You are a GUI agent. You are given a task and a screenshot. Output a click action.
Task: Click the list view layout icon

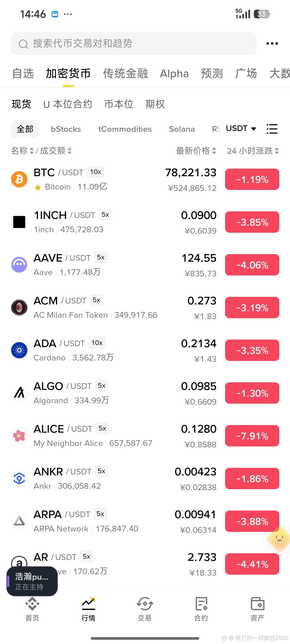coord(272,129)
